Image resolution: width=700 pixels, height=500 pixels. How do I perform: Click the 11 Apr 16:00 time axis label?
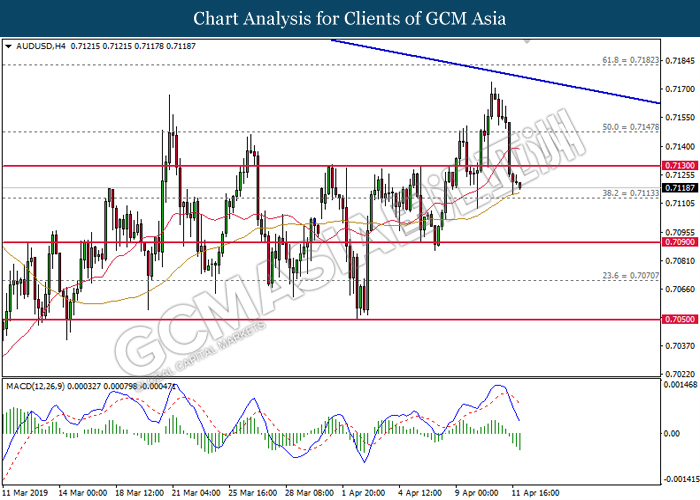point(535,493)
